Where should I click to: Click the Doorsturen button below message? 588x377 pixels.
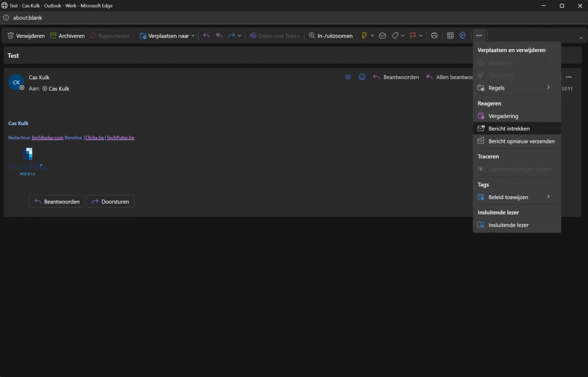(110, 201)
